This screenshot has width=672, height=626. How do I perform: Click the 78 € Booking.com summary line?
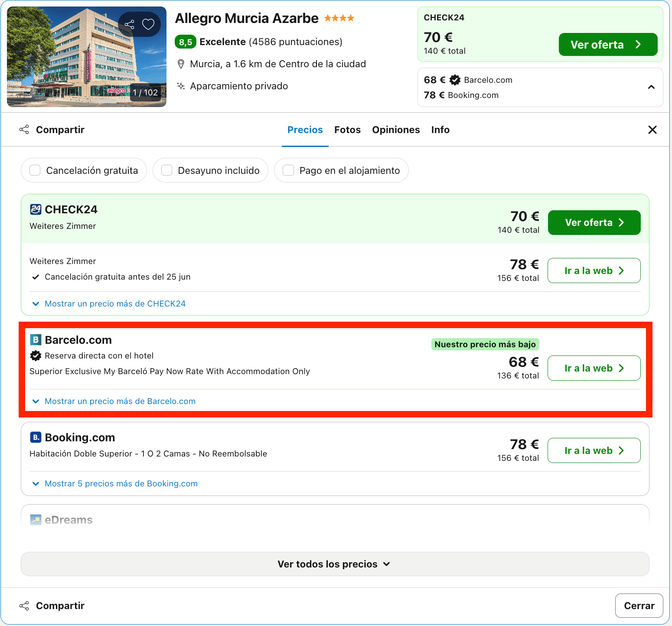point(461,95)
